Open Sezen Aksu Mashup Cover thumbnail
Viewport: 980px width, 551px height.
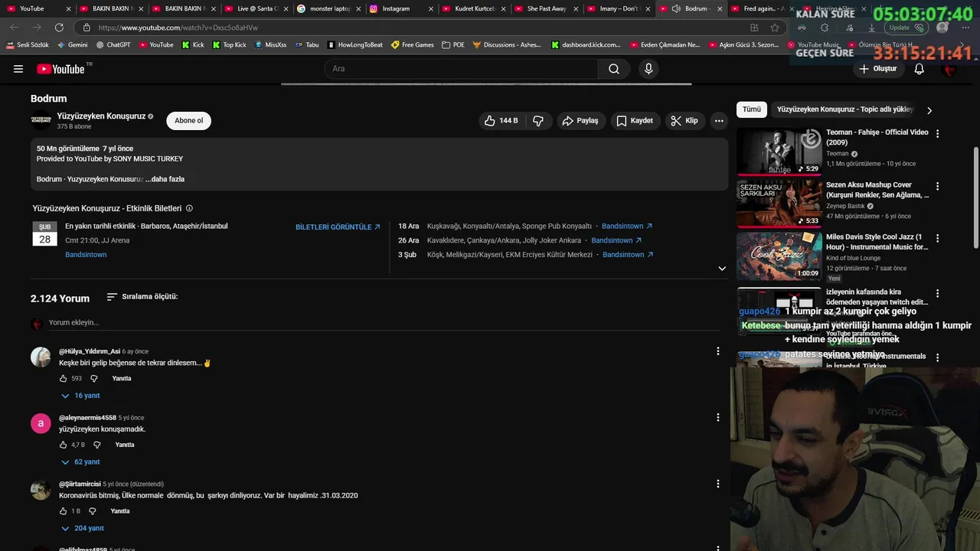pyautogui.click(x=779, y=204)
